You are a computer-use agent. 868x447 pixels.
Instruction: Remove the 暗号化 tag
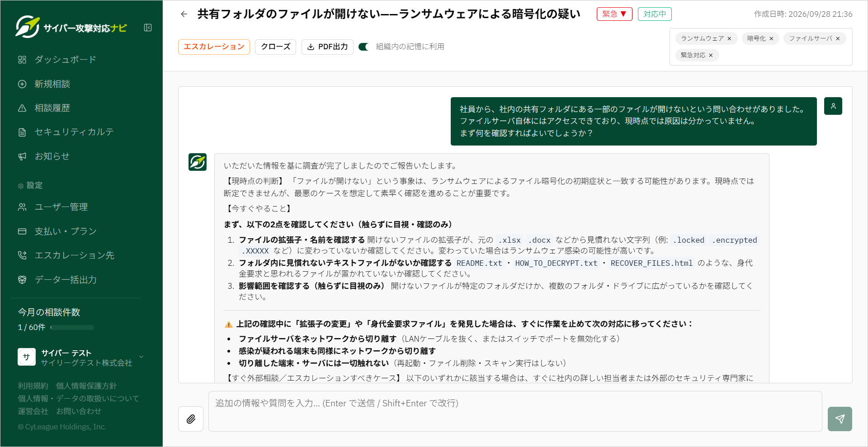pos(771,38)
